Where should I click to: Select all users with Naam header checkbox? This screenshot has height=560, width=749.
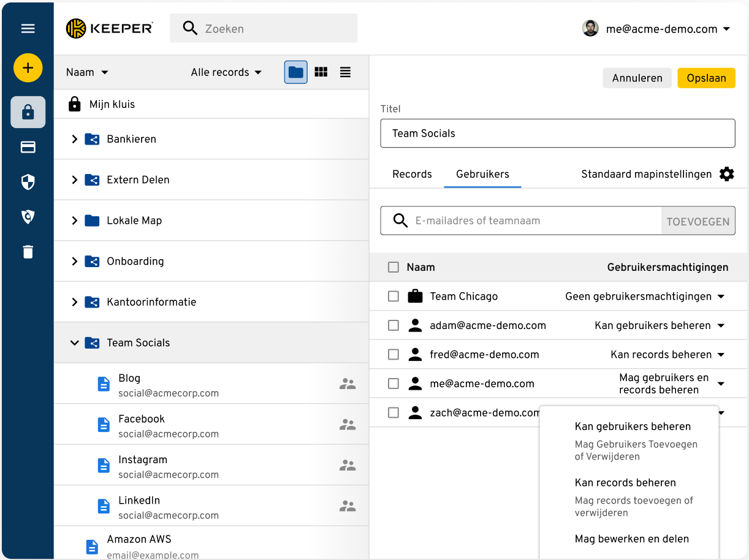[x=394, y=267]
